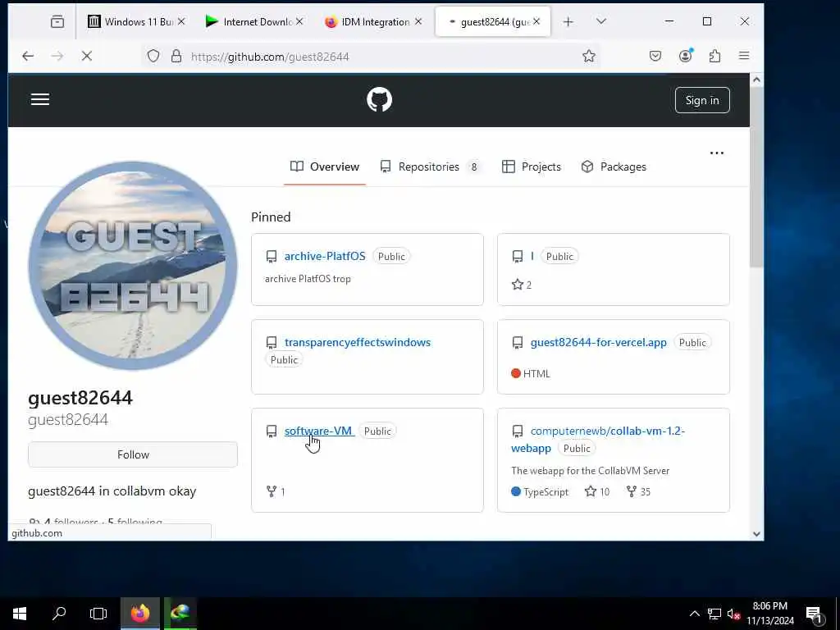Open the archive-PlatfOS repository

325,256
